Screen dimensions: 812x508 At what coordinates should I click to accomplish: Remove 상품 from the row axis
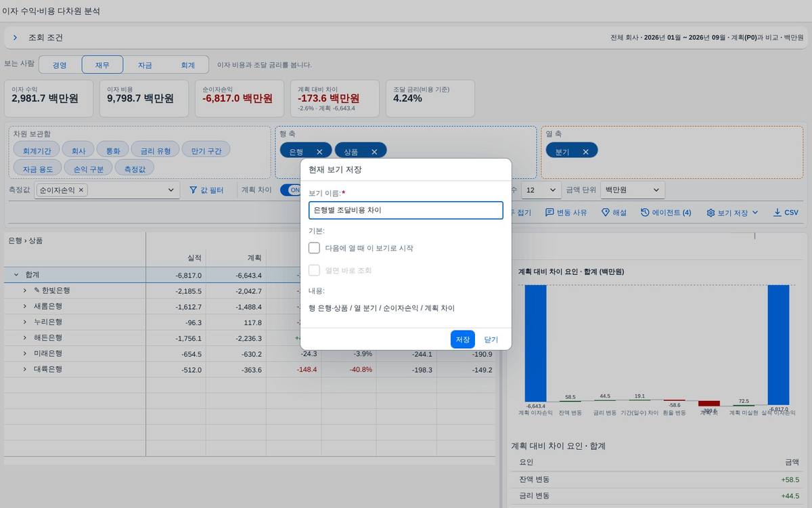click(x=374, y=152)
